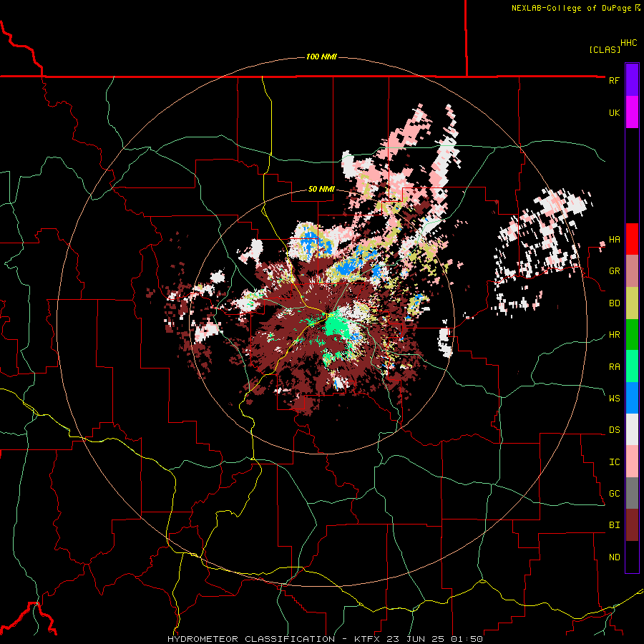Click the 100 NMI range ring label

[x=321, y=57]
